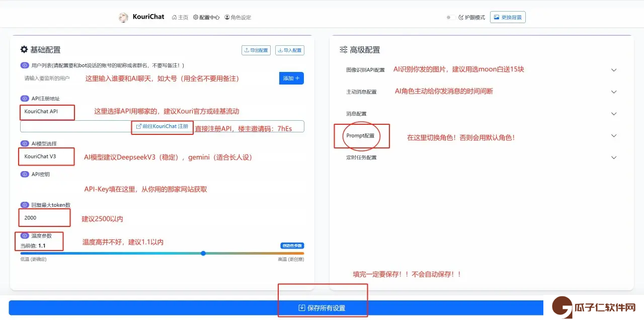This screenshot has height=320, width=644.
Task: Expand the 消息配置 section
Action: click(x=481, y=114)
